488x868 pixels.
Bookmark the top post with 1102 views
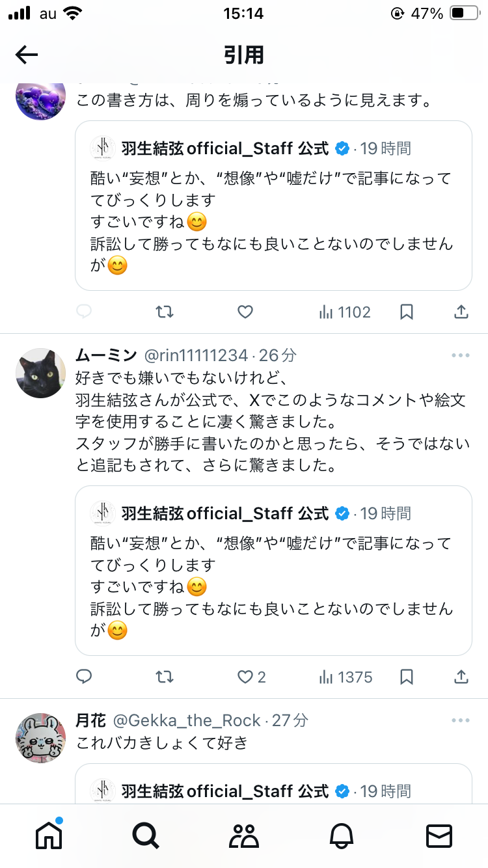click(x=407, y=312)
